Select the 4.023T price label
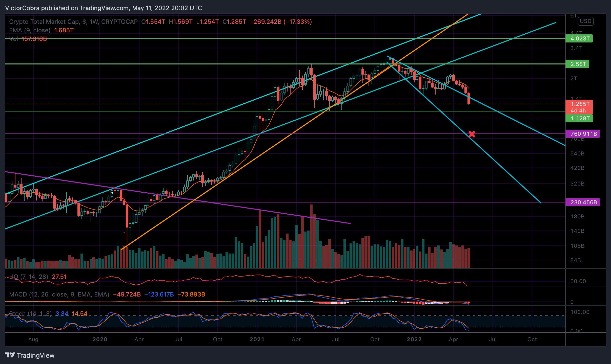This screenshot has width=611, height=364. pyautogui.click(x=579, y=39)
